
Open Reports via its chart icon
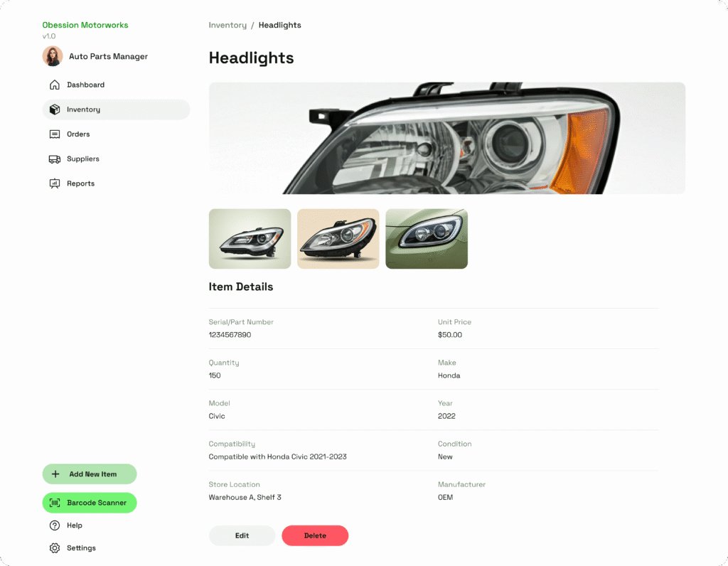pos(54,183)
